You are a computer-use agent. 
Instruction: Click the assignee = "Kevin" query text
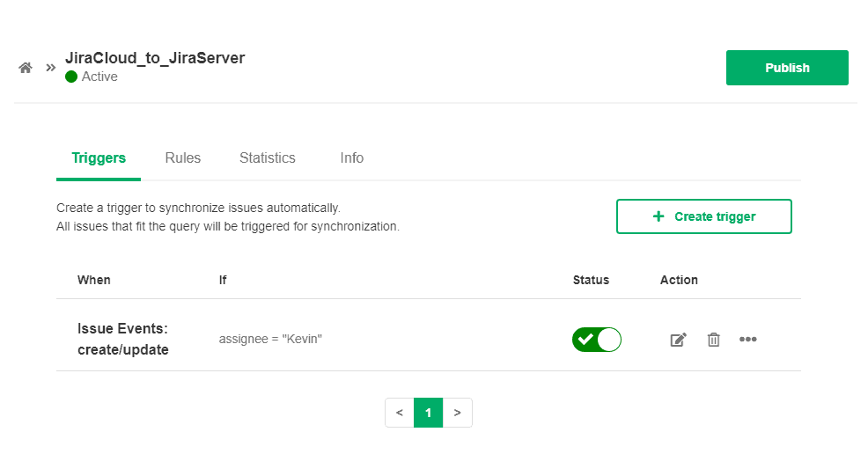(270, 339)
